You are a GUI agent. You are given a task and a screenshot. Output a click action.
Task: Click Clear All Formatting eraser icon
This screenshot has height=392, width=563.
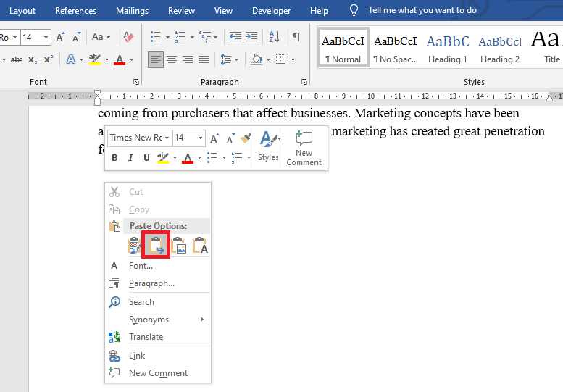pyautogui.click(x=128, y=37)
